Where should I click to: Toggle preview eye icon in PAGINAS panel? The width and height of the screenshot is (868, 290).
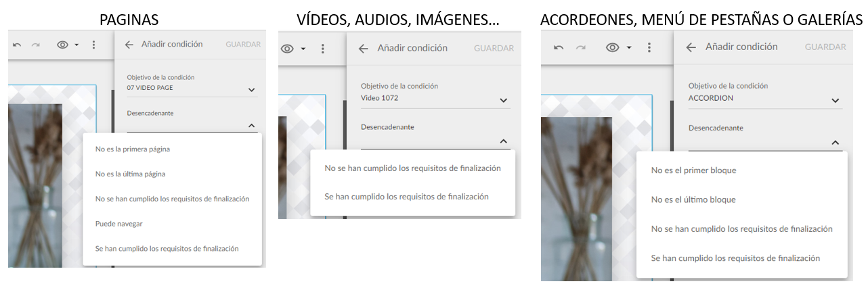[x=64, y=45]
